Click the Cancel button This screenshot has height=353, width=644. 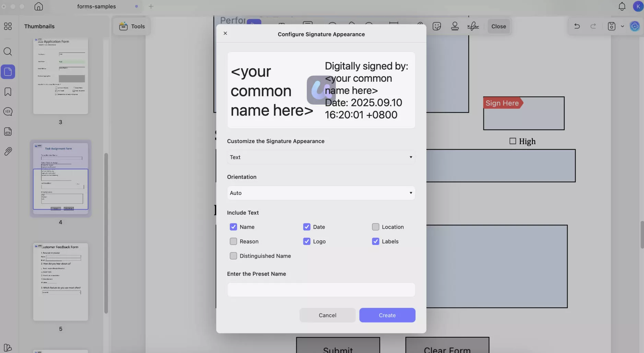(328, 315)
